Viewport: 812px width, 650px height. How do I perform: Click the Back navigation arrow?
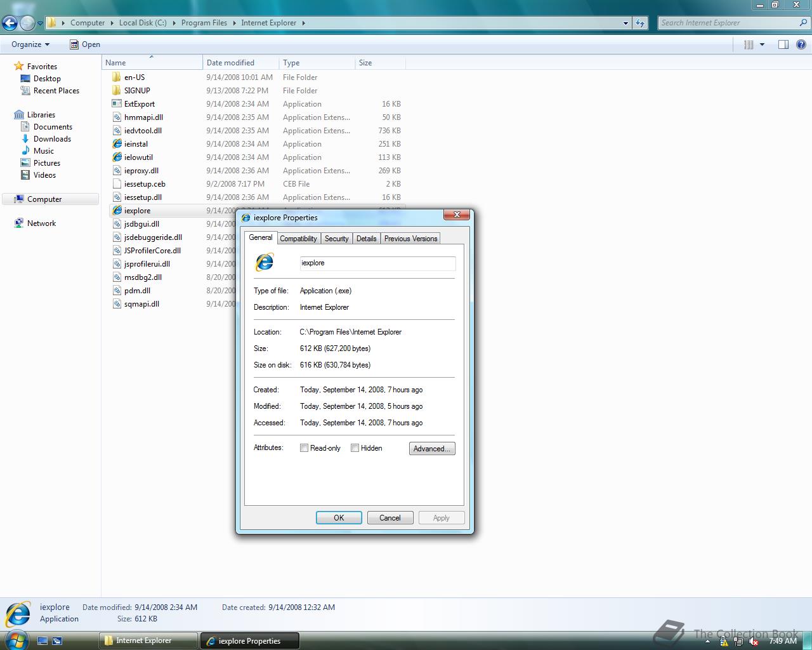(x=10, y=23)
